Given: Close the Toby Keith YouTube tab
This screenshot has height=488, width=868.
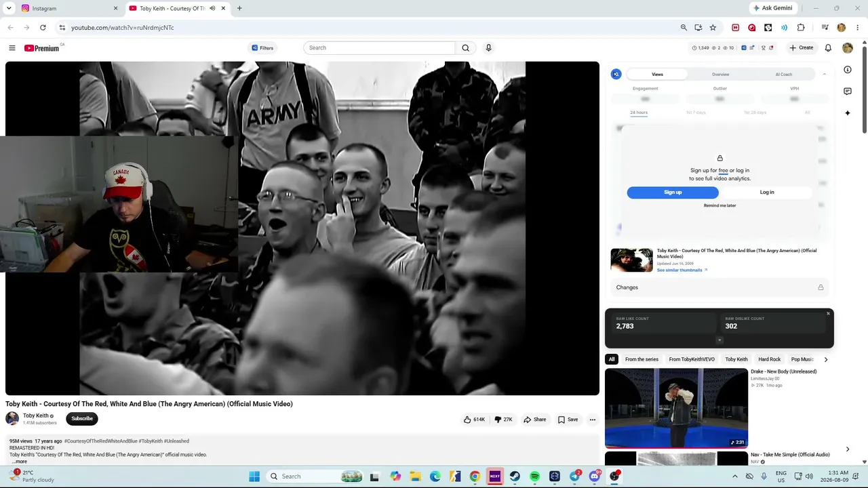Looking at the screenshot, I should tap(223, 8).
